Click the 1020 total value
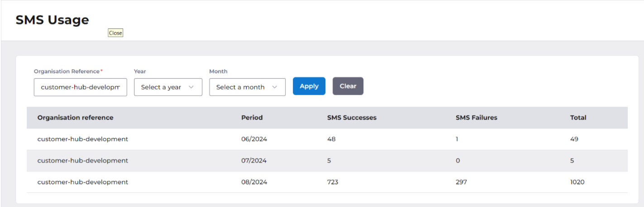644x207 pixels. (x=577, y=182)
